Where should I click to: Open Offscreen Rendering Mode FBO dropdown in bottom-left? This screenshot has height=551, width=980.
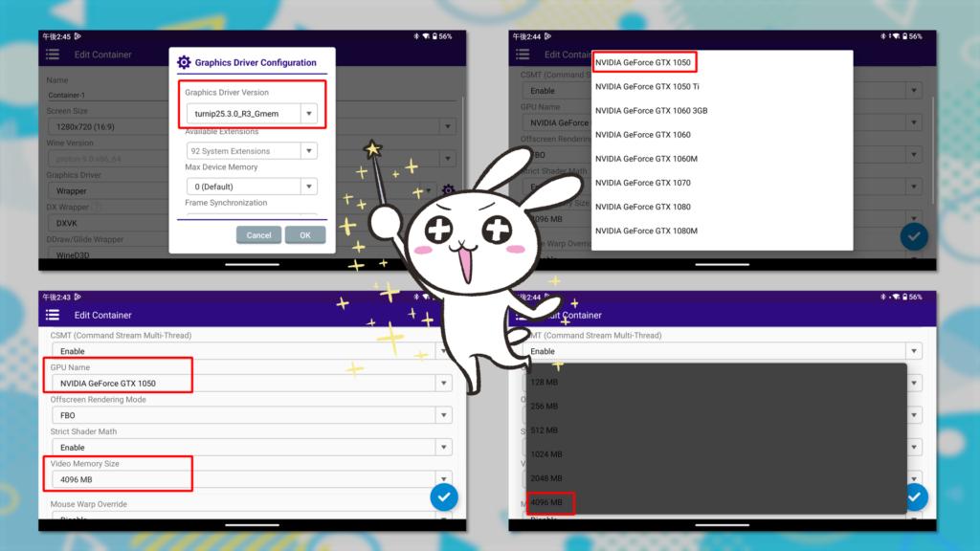point(252,415)
